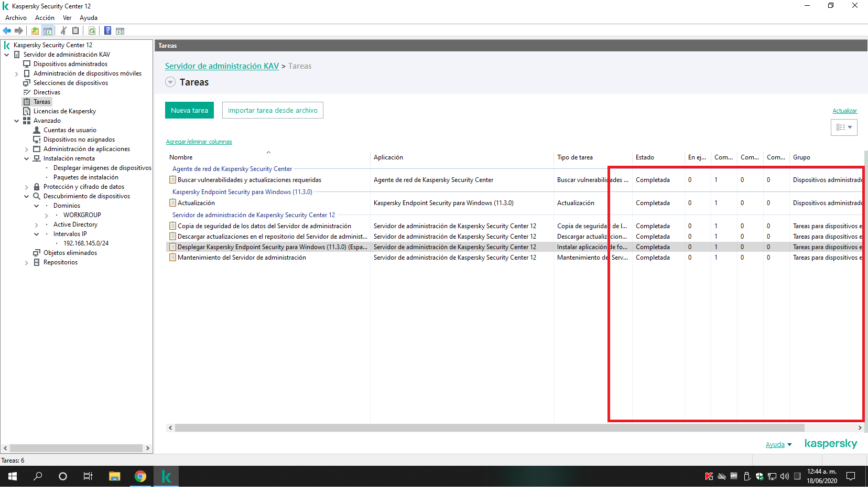Screen dimensions: 868x492
Task: Click the tree pane horizontal scrollbar
Action: [x=76, y=448]
